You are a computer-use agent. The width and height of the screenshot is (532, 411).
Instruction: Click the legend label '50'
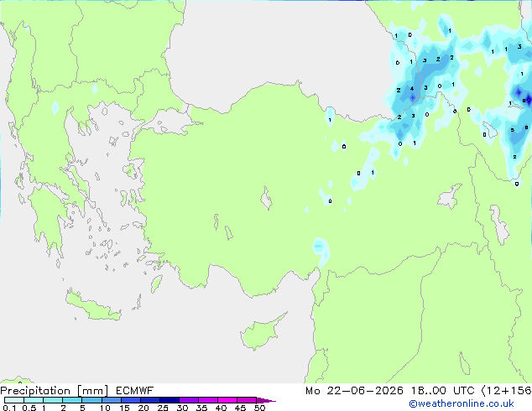259,408
